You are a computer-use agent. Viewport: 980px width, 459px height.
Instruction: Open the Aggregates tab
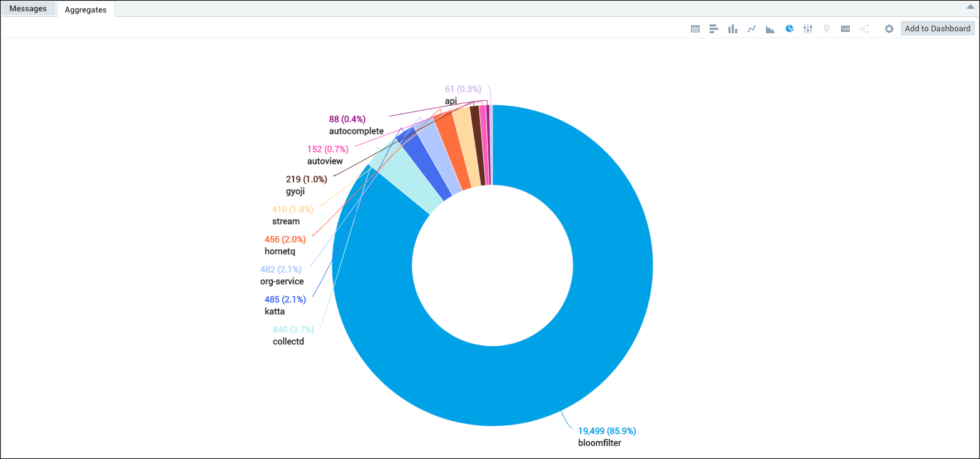[x=86, y=9]
